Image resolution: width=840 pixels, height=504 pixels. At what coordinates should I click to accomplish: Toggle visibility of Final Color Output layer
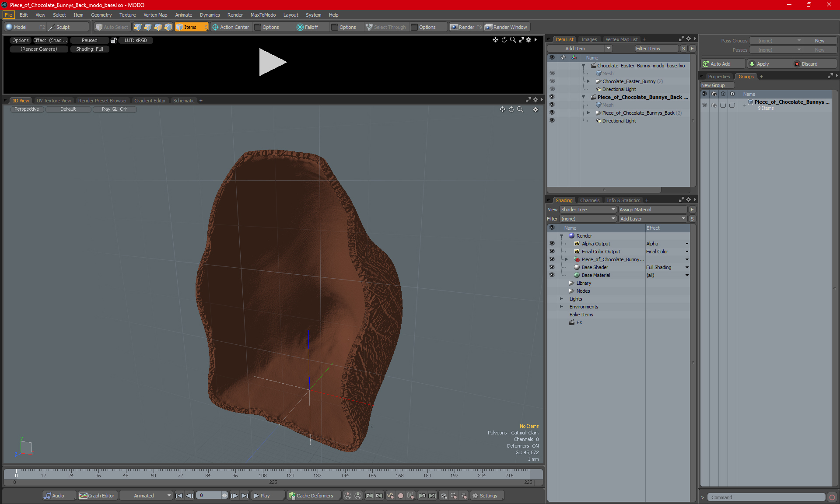[552, 252]
